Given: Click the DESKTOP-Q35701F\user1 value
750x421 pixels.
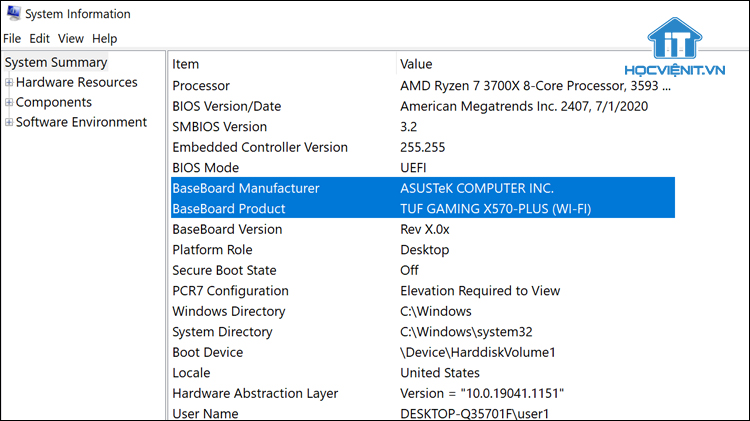Looking at the screenshot, I should tap(474, 414).
